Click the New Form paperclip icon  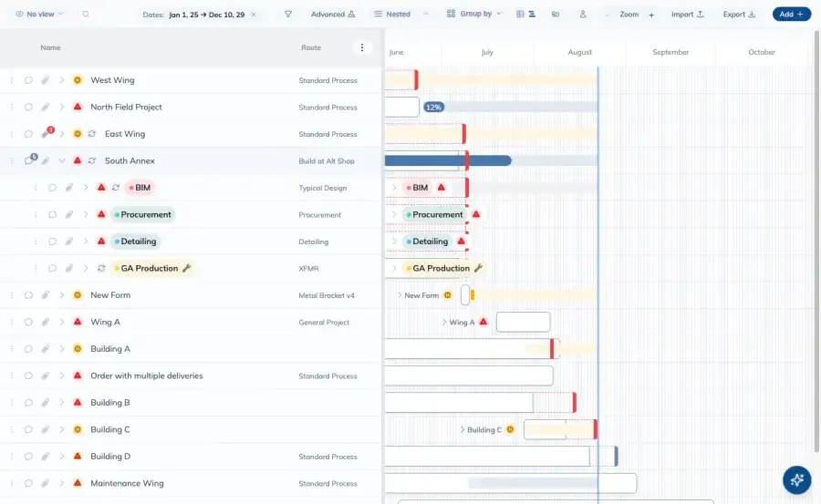point(46,295)
